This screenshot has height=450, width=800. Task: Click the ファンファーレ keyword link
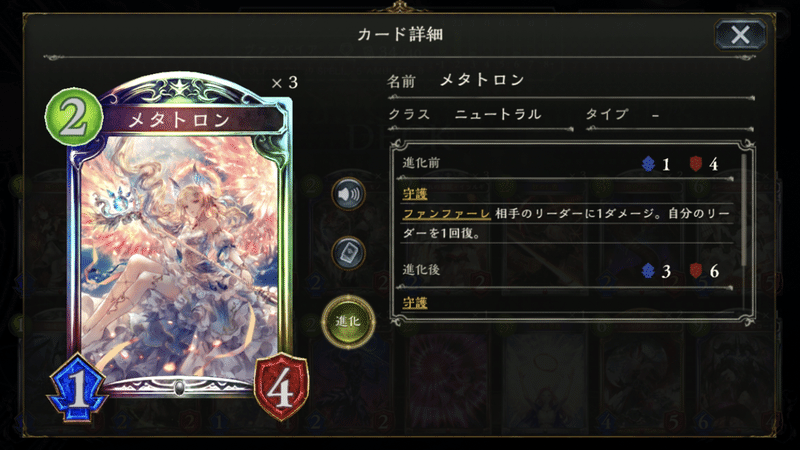point(446,214)
